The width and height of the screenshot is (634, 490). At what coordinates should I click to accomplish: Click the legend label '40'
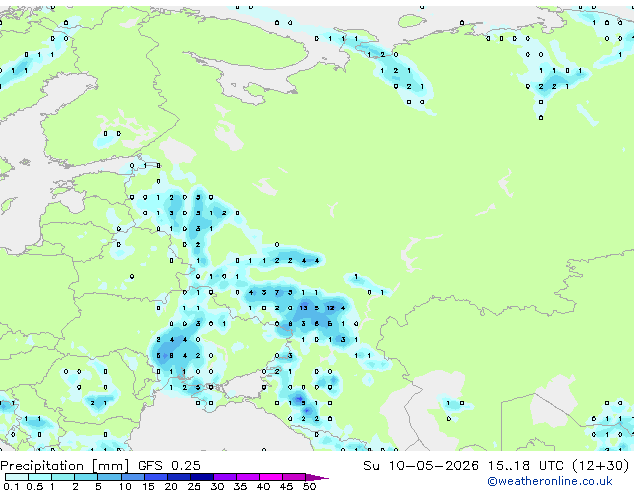tap(263, 486)
